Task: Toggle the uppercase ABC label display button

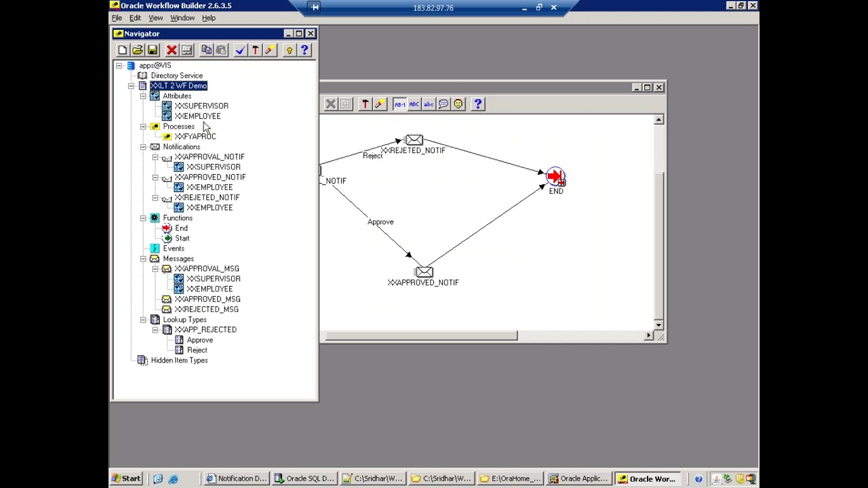Action: [414, 104]
